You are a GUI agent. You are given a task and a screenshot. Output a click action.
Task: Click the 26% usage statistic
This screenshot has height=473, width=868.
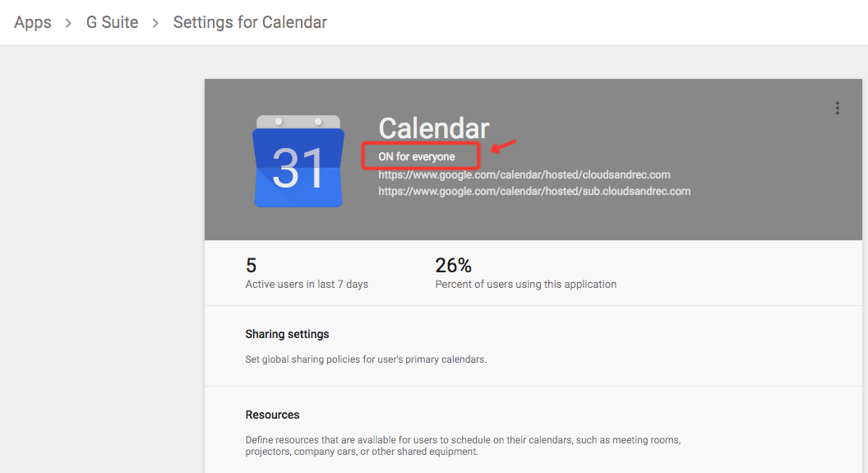coord(454,266)
